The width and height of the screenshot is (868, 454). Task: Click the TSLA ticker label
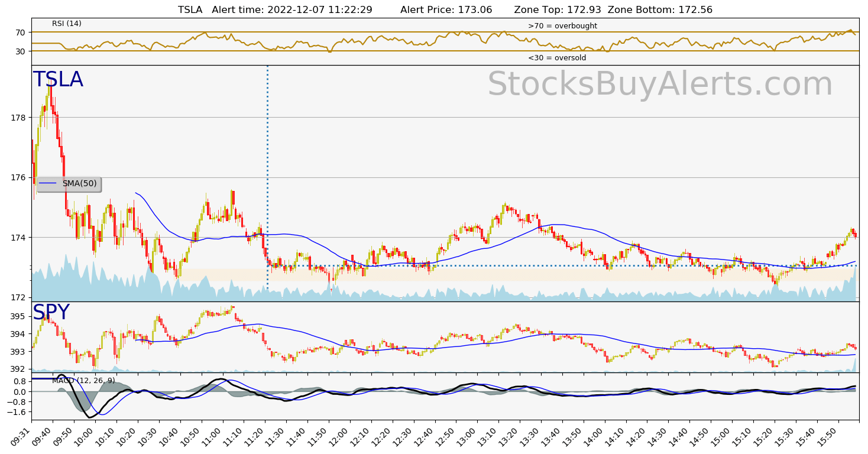point(58,80)
